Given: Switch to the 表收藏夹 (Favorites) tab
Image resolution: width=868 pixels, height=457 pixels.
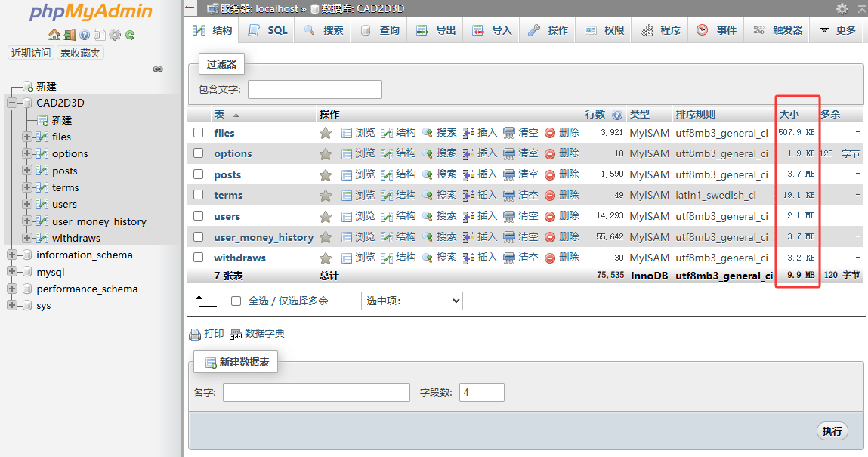Looking at the screenshot, I should coord(79,52).
